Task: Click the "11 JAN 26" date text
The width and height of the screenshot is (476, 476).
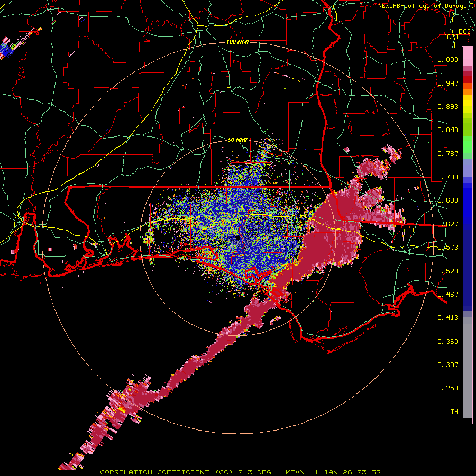Action: [x=332, y=472]
